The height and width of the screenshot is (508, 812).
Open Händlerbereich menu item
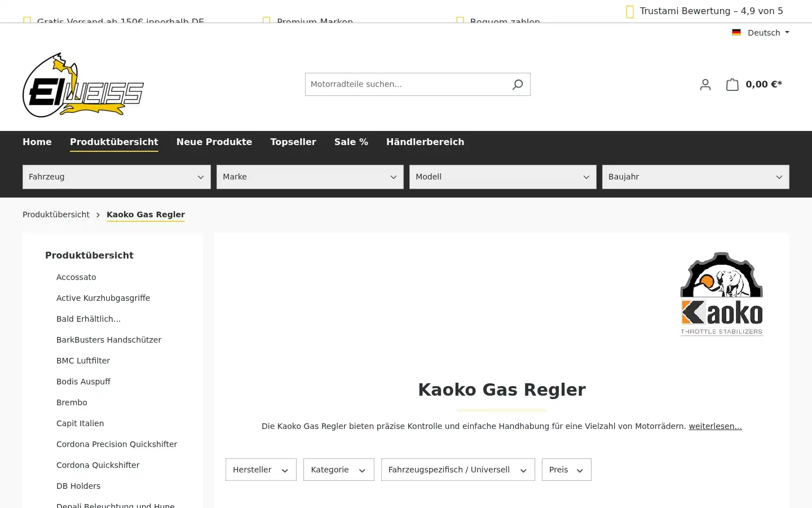click(x=425, y=142)
